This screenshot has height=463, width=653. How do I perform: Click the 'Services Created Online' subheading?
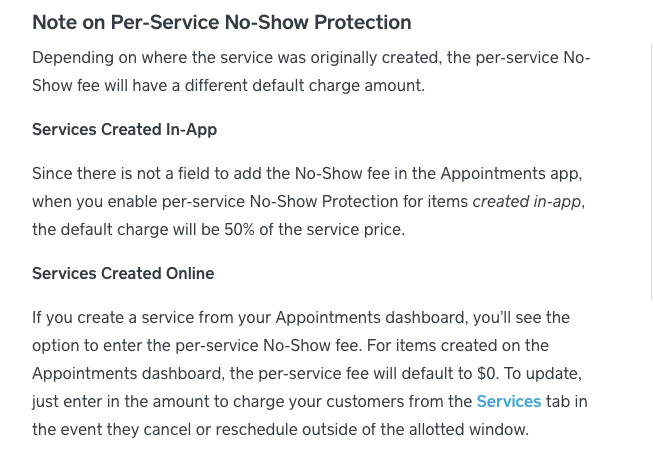[123, 274]
